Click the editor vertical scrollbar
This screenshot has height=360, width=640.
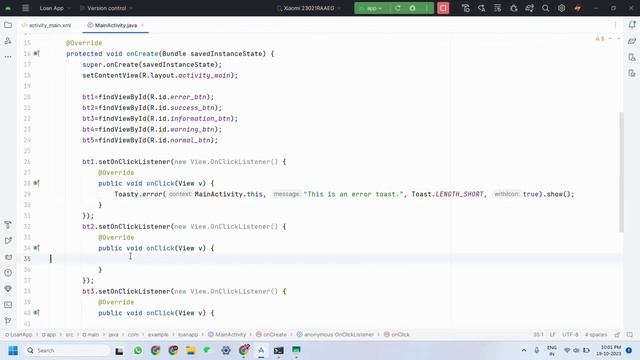[621, 171]
